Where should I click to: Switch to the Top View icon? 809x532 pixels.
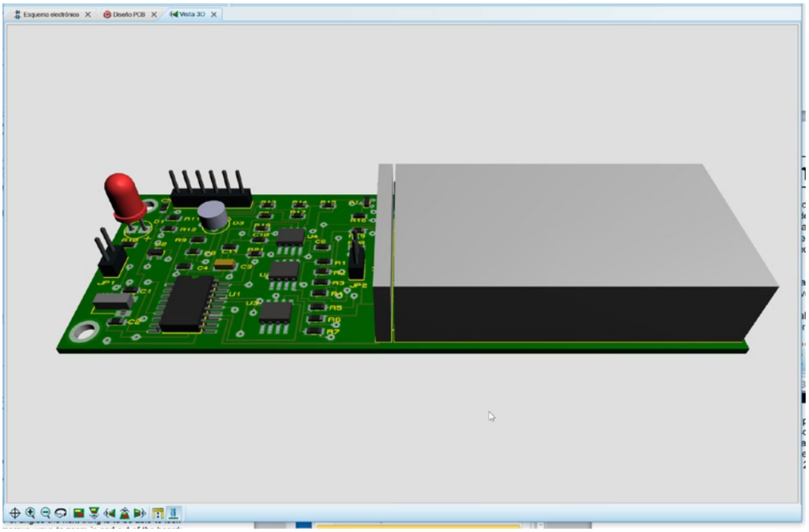[x=79, y=511]
